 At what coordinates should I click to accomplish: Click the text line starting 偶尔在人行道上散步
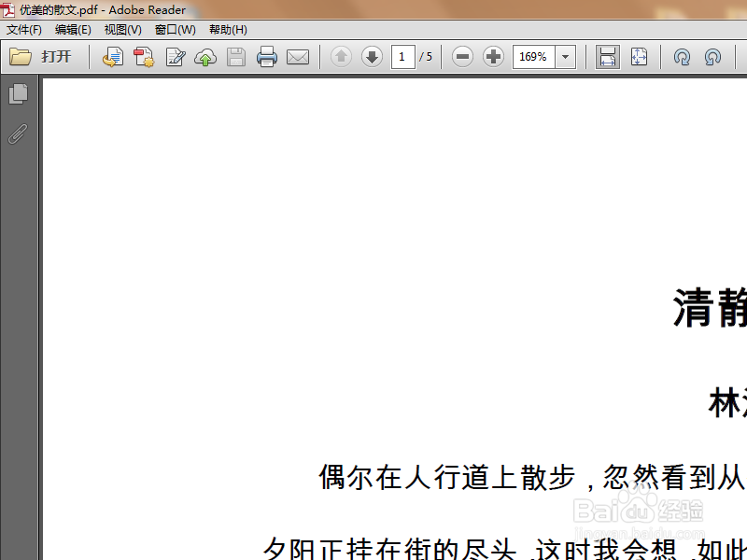pos(532,477)
